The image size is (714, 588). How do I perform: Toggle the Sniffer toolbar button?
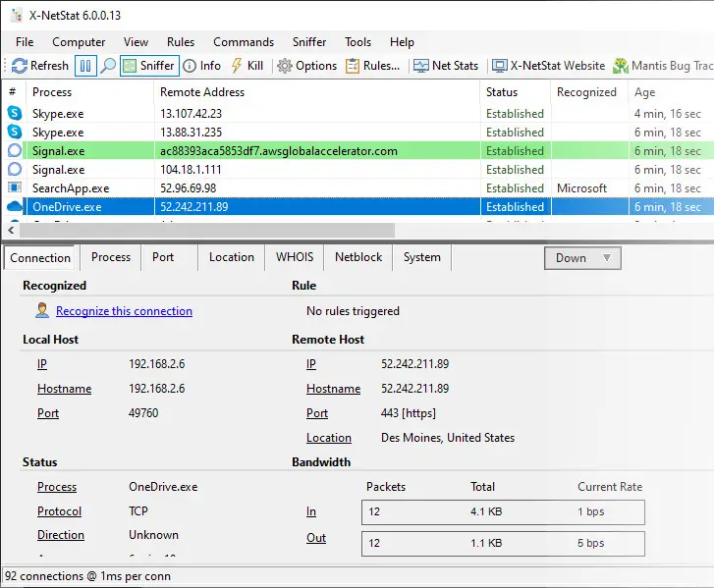pyautogui.click(x=149, y=66)
